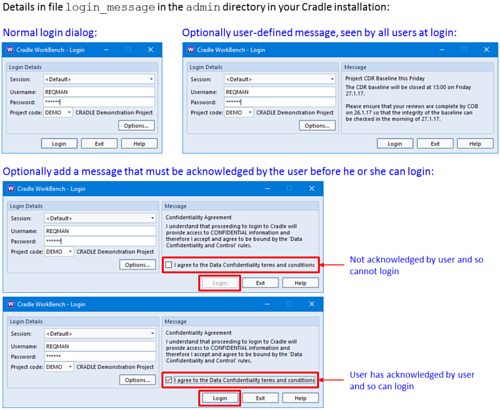
Task: Open Help from the checked agreement dialog
Action: 300,398
